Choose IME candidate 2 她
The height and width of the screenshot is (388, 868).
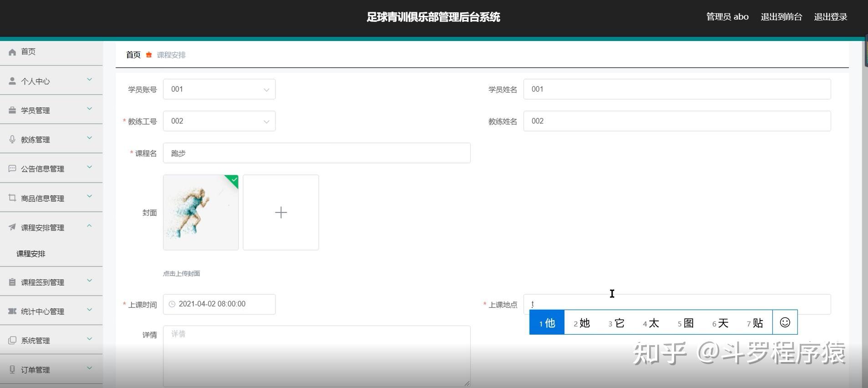coord(582,323)
